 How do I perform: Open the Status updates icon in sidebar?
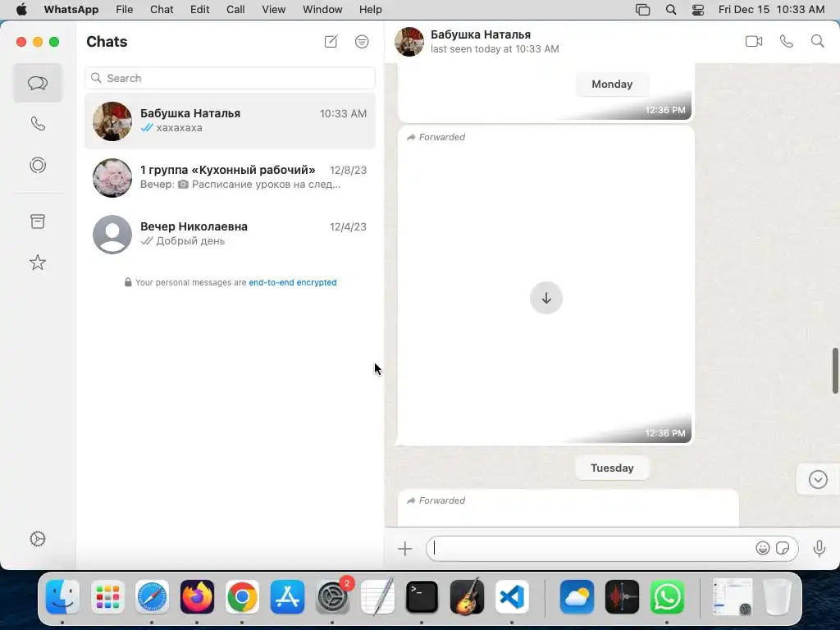tap(38, 165)
